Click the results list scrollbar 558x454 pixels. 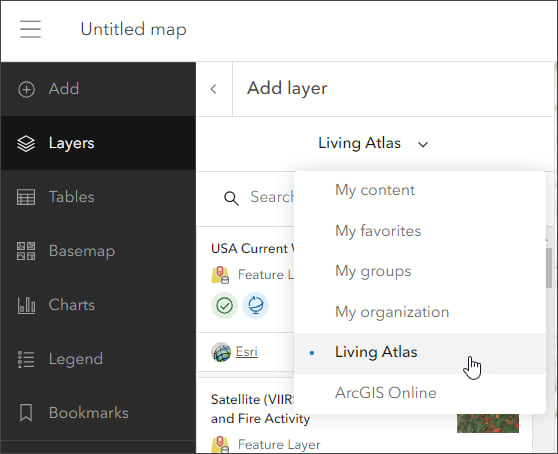549,268
